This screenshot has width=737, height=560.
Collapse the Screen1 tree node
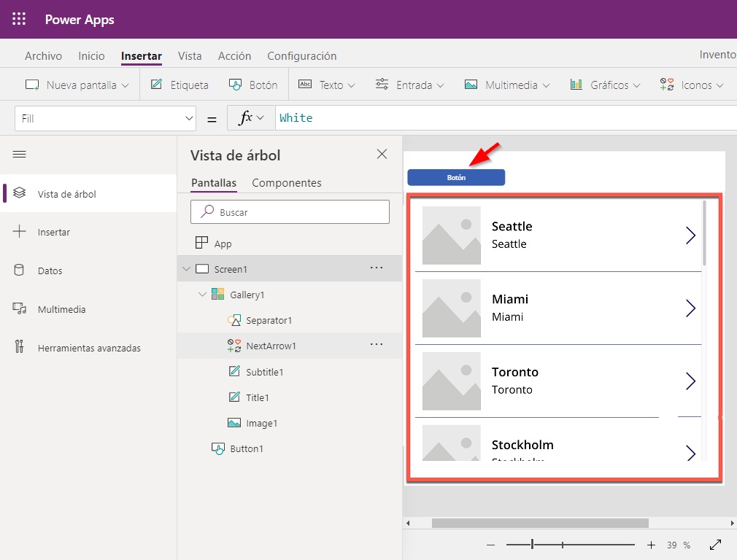187,269
